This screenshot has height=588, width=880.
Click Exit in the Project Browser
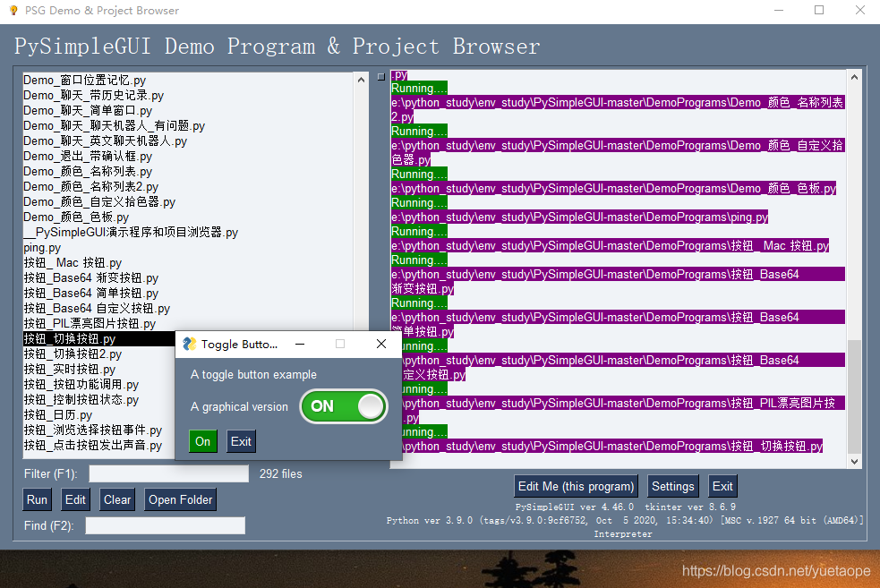click(722, 486)
